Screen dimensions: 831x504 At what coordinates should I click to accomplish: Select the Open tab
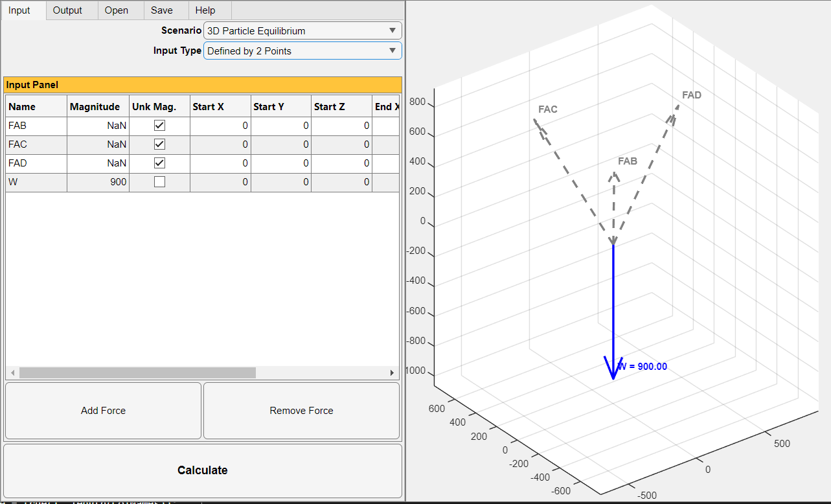coord(120,10)
